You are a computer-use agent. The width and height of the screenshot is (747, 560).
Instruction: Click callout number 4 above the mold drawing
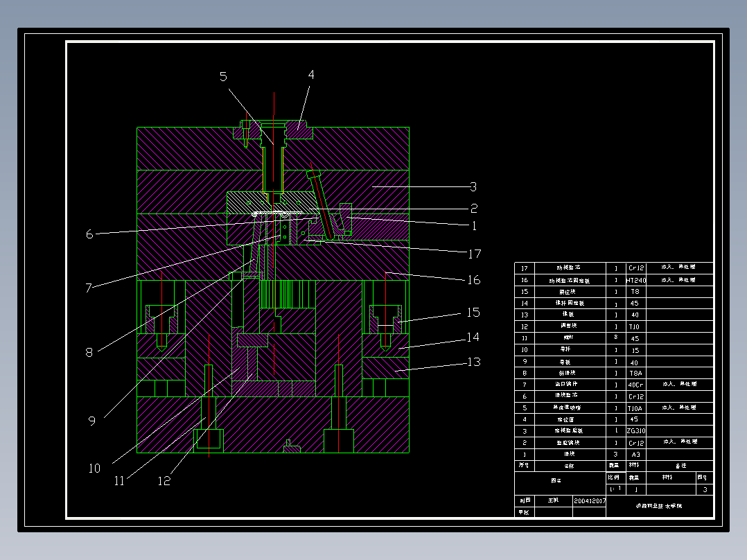[311, 75]
